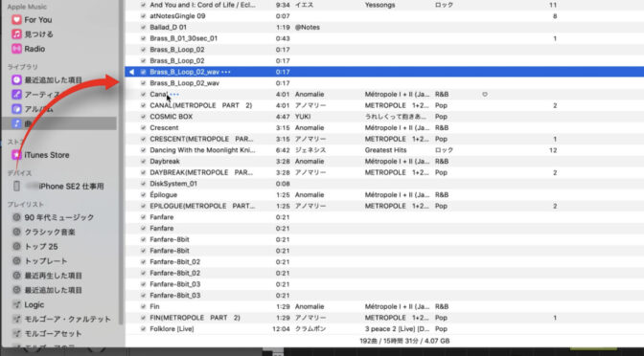Open the more options dots beside Canal
644x356 pixels.
pos(175,95)
